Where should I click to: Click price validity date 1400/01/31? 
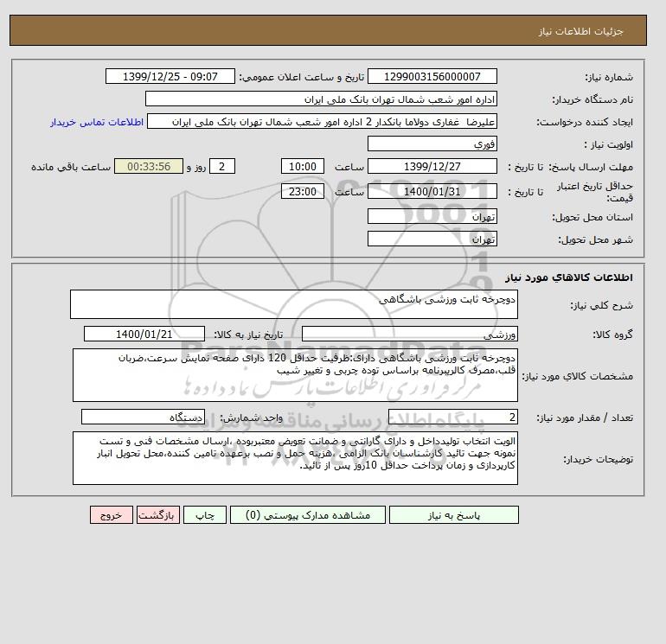(432, 191)
